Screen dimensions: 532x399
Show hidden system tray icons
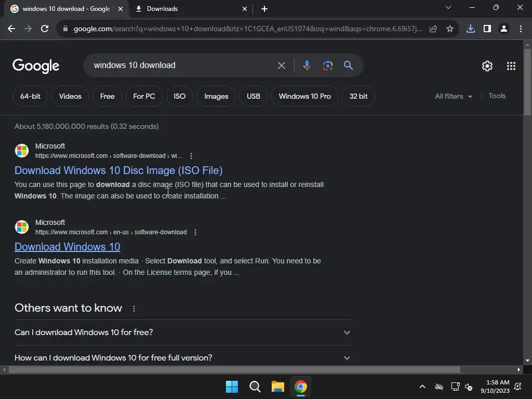click(x=422, y=387)
